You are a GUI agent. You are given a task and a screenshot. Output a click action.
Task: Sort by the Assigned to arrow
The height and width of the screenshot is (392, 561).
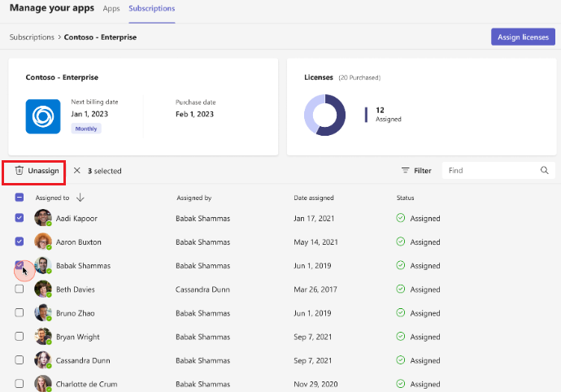pos(80,198)
